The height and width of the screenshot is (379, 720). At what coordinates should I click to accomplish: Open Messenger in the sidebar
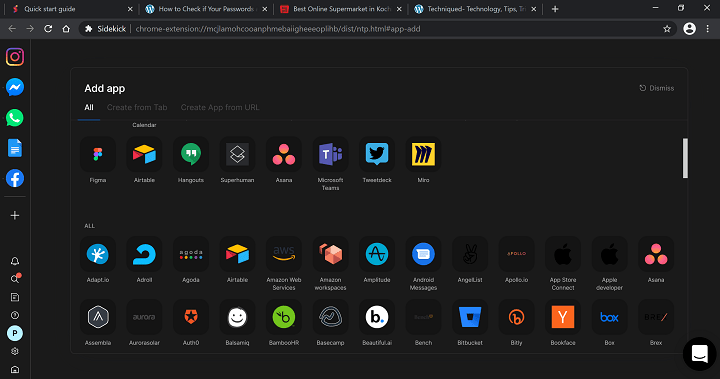(x=15, y=87)
